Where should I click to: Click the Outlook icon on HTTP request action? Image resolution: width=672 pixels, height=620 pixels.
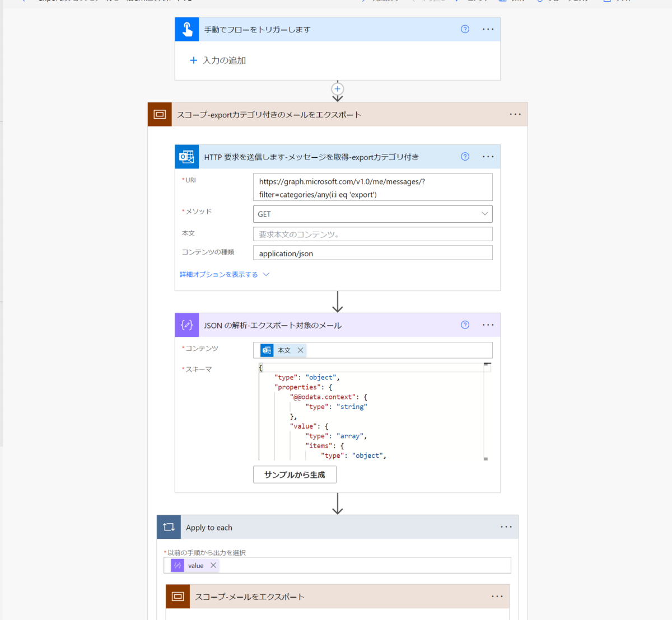[187, 157]
